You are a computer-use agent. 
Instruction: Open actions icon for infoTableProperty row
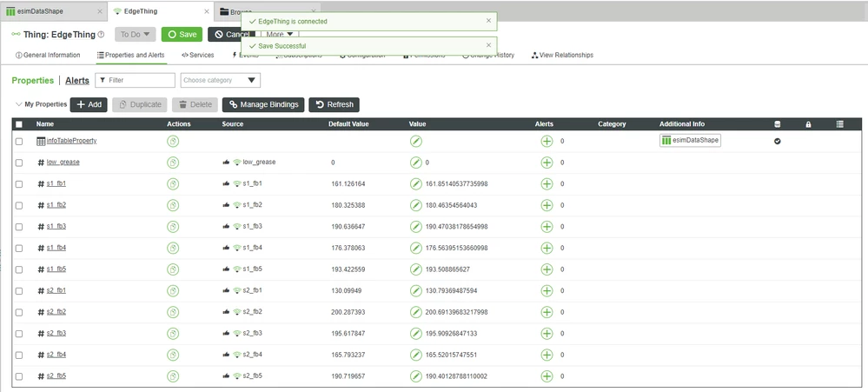[x=173, y=141]
